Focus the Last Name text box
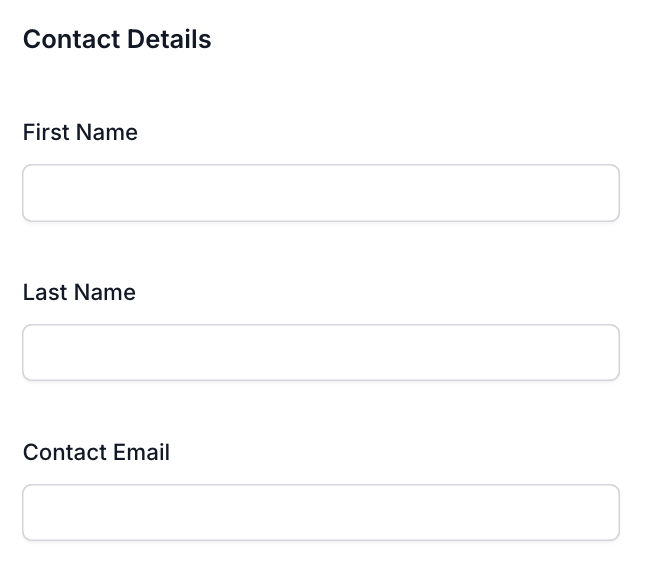 (x=321, y=353)
